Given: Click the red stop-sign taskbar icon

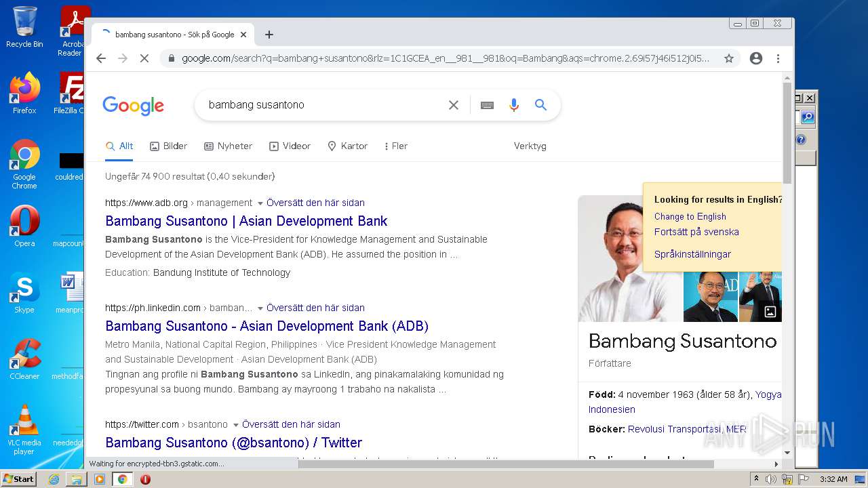Looking at the screenshot, I should (x=145, y=479).
